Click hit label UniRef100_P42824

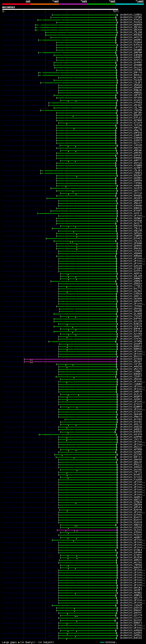[x=131, y=22]
